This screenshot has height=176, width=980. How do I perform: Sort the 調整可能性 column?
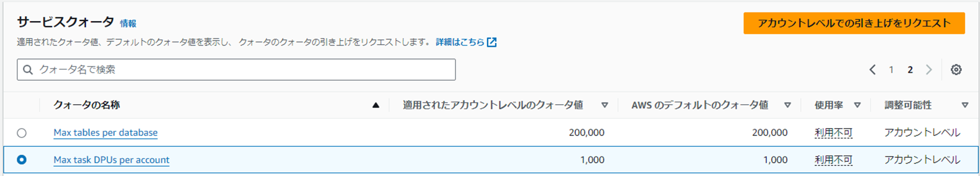pos(965,105)
